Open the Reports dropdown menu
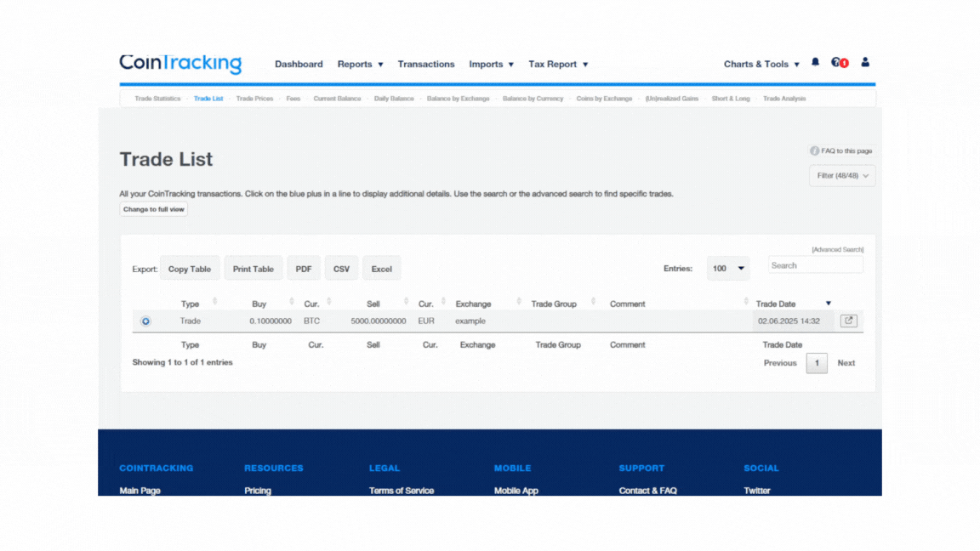Viewport: 980px width, 551px height. click(360, 65)
